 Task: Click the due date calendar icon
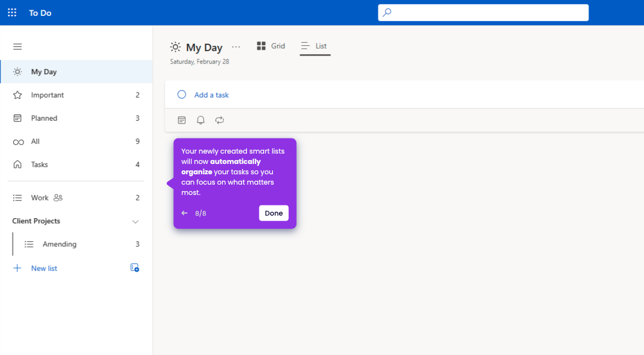click(182, 120)
